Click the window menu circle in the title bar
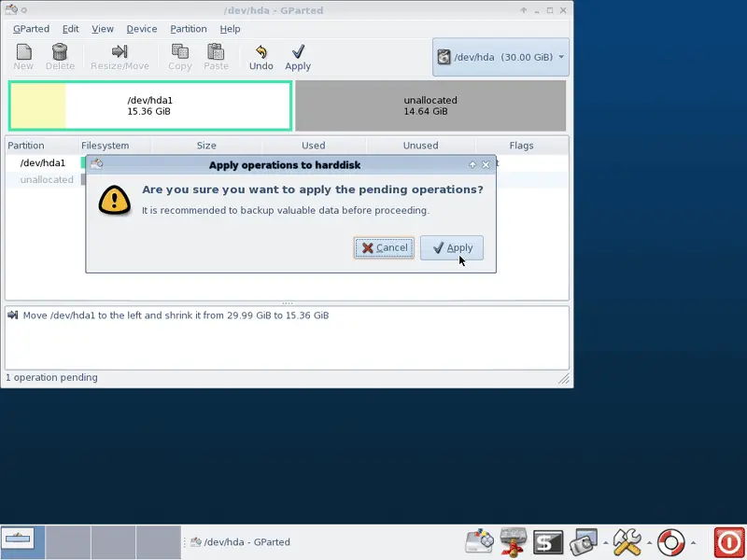 (24, 10)
